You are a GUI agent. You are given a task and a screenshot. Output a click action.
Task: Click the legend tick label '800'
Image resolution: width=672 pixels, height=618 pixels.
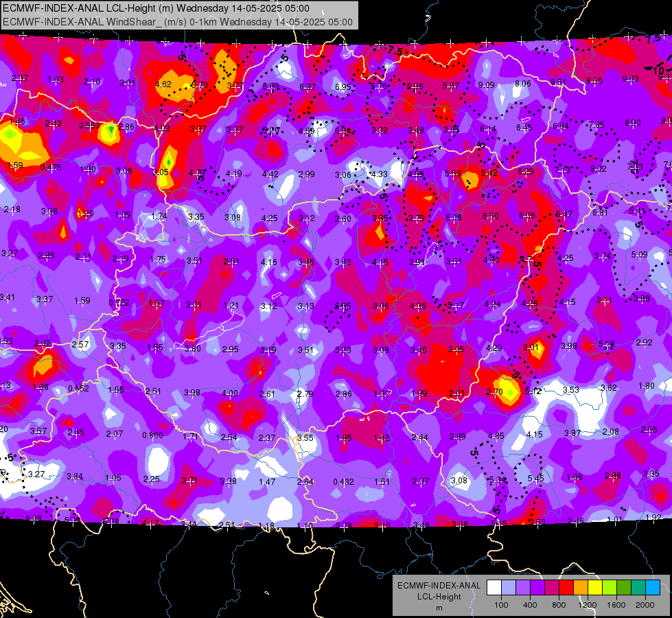pyautogui.click(x=559, y=605)
